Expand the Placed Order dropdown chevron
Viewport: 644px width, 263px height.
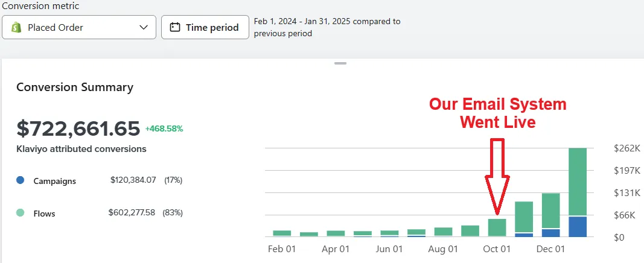tap(144, 27)
